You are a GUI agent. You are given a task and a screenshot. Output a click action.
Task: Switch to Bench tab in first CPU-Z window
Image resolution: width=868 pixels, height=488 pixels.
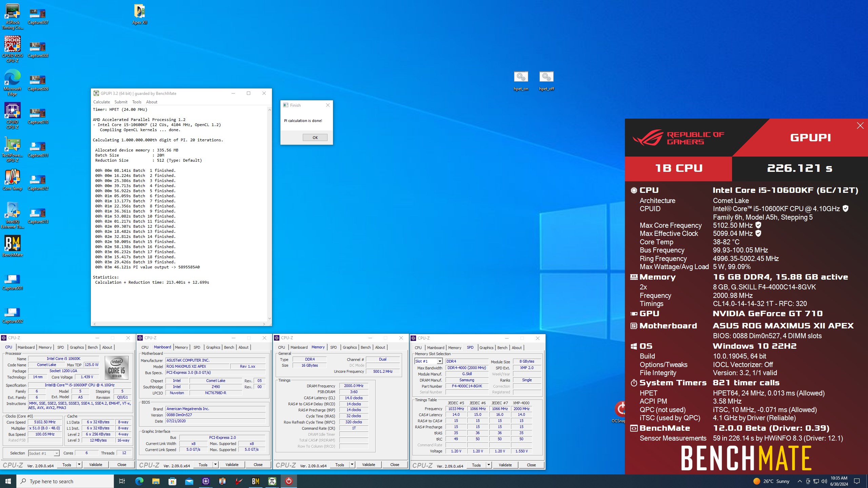[93, 347]
